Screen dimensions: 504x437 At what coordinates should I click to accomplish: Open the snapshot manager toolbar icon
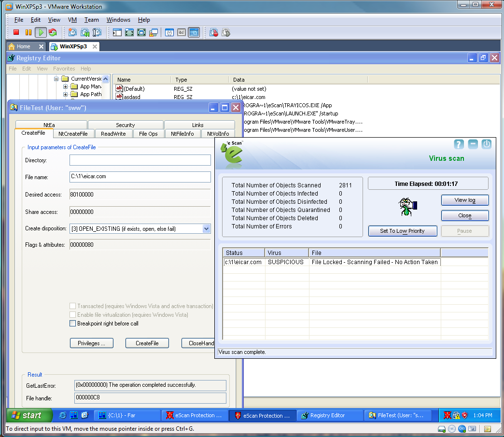point(97,32)
